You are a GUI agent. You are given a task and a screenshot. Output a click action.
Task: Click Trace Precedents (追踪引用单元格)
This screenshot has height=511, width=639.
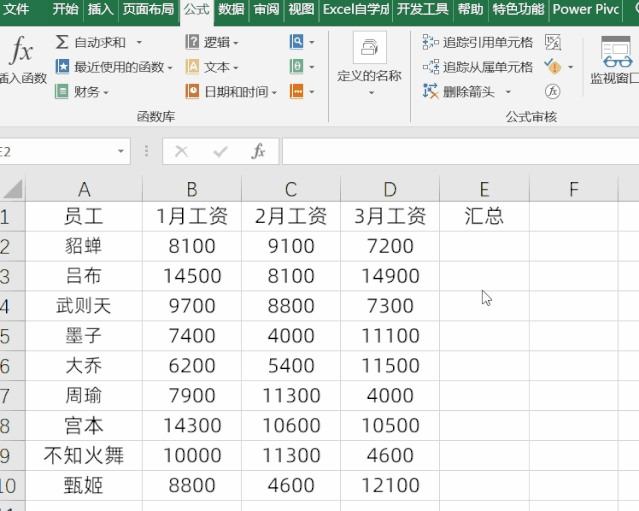478,42
